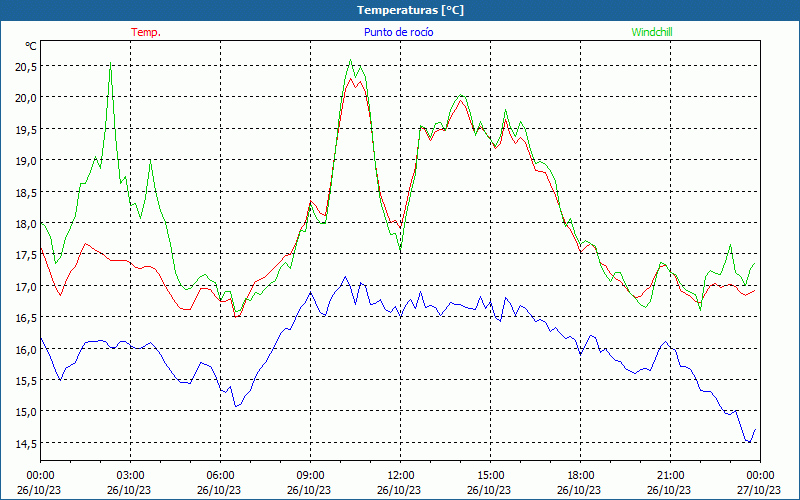The image size is (800, 500).
Task: Select the blue 'Punto de rocío' legend label
Action: tap(398, 32)
